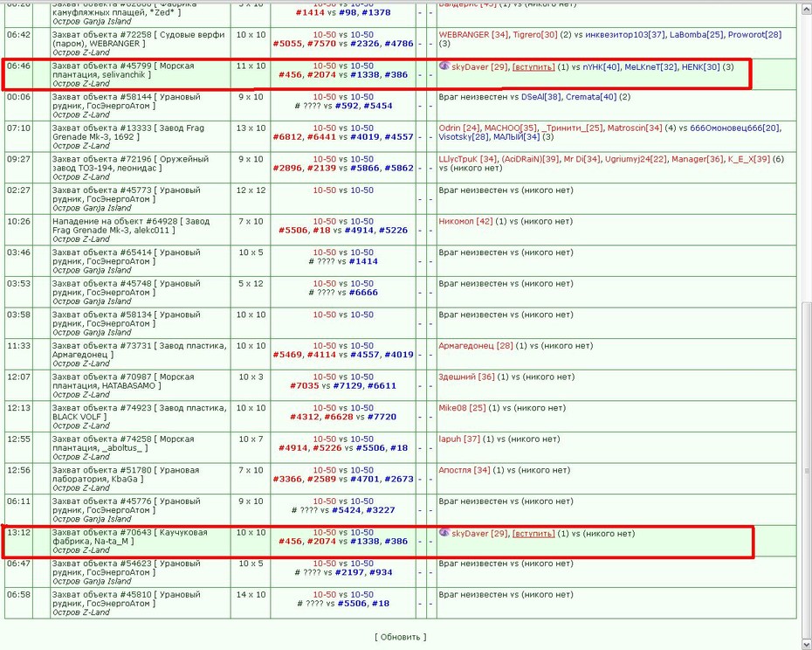Open player MeLKneT[32] profile
Screen dimensions: 812x650
point(651,67)
